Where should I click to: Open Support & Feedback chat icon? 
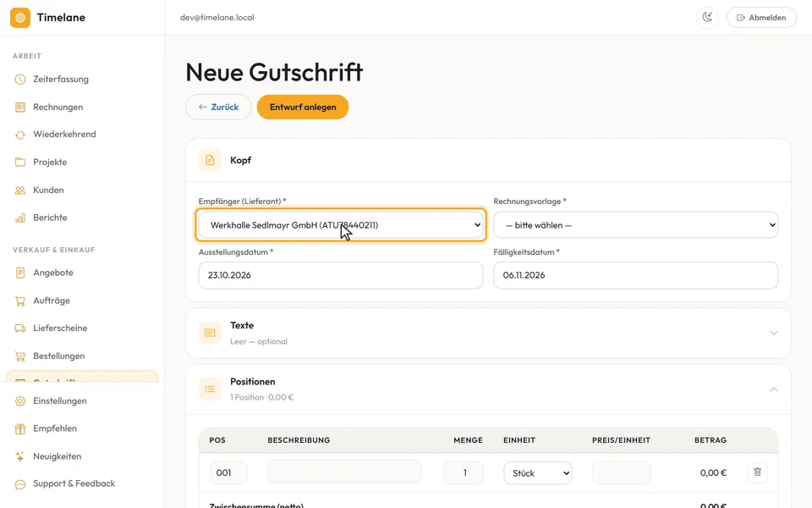(x=20, y=484)
